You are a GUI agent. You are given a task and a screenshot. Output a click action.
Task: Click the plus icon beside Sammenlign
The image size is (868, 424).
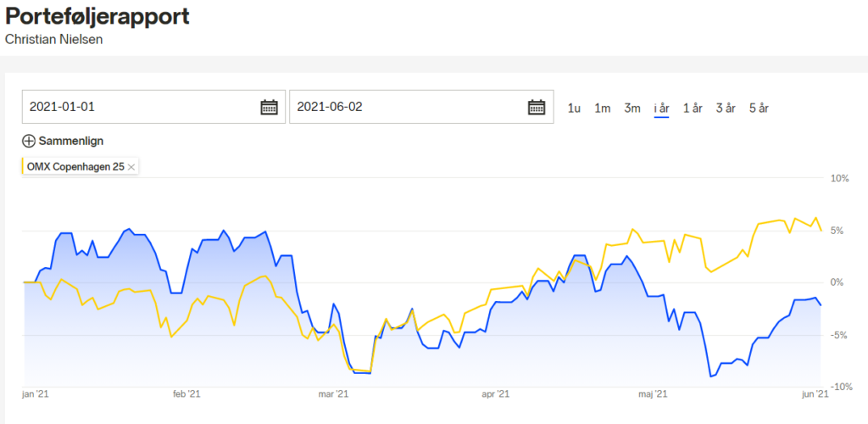pyautogui.click(x=29, y=141)
